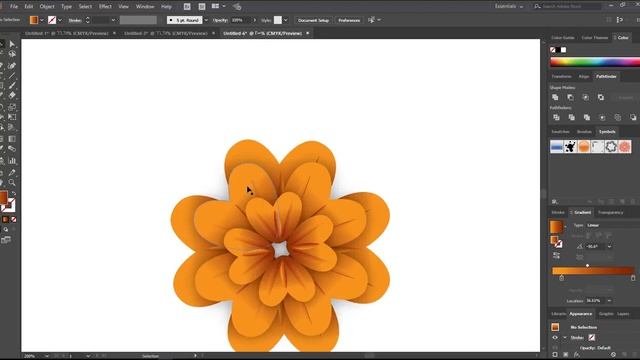Click the color spectrum bar in Color panel

pyautogui.click(x=595, y=62)
